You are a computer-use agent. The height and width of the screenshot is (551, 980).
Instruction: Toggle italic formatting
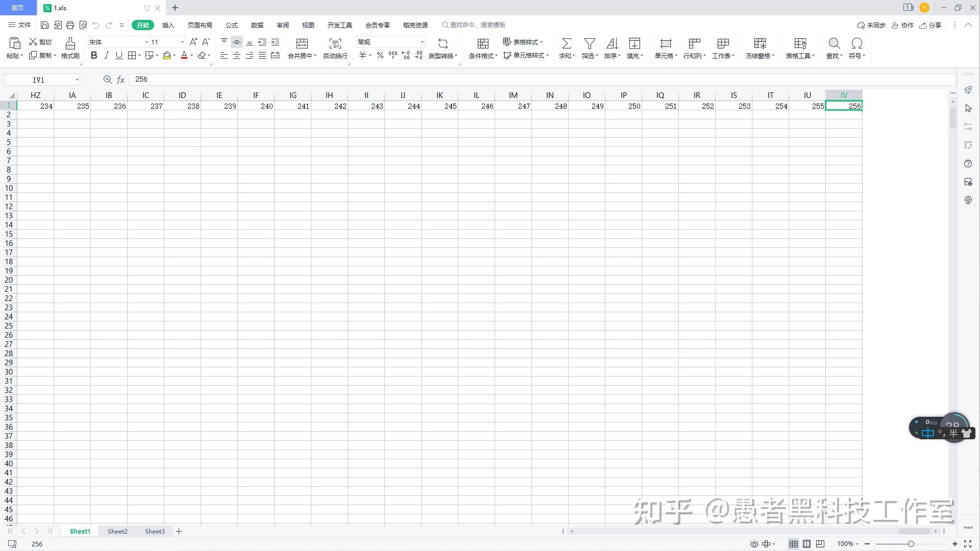(106, 55)
